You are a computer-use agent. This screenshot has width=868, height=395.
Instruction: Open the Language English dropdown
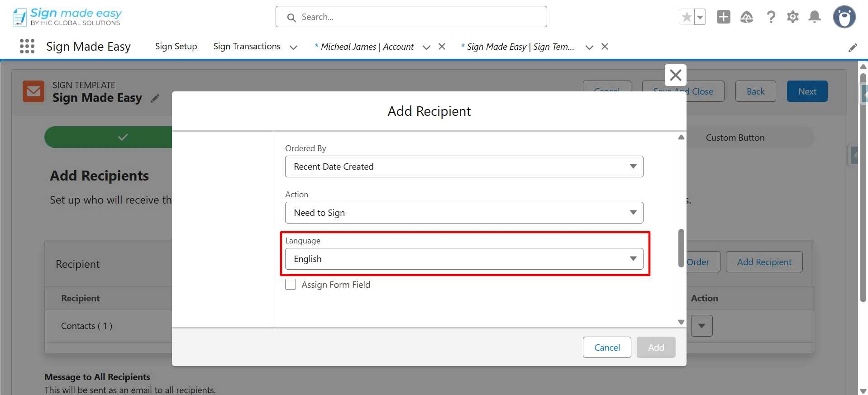tap(464, 259)
